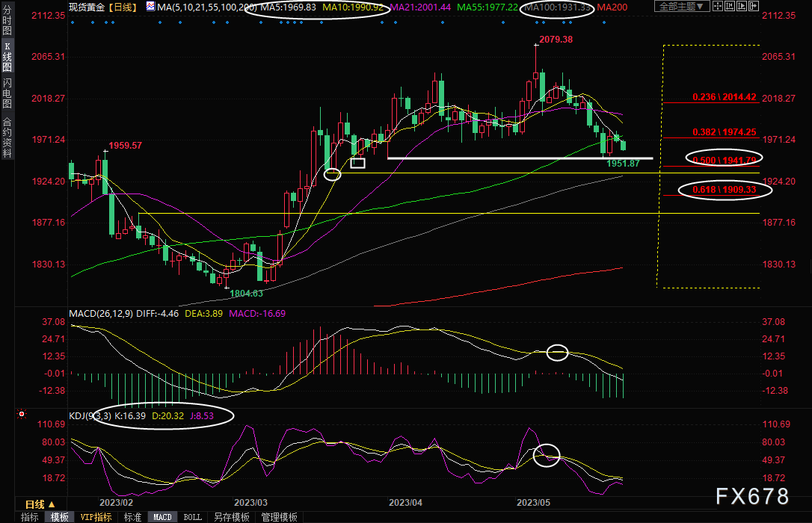Select the VIP指标 tab
This screenshot has width=812, height=523.
[x=96, y=517]
